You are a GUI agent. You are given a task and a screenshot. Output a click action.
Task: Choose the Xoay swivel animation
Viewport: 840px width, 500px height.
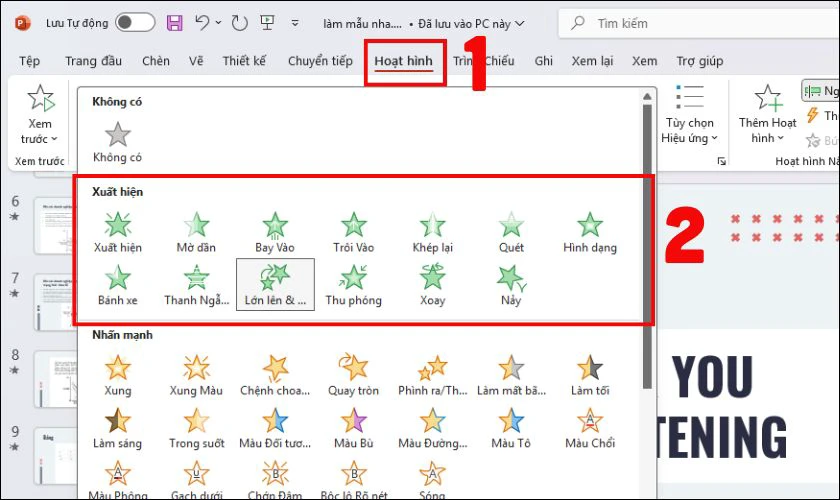tap(432, 285)
